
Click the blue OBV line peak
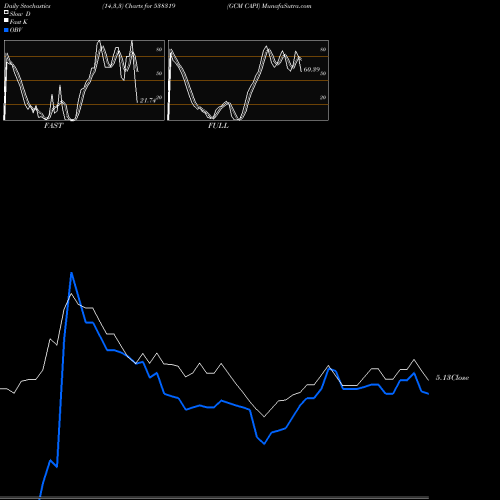[71, 273]
